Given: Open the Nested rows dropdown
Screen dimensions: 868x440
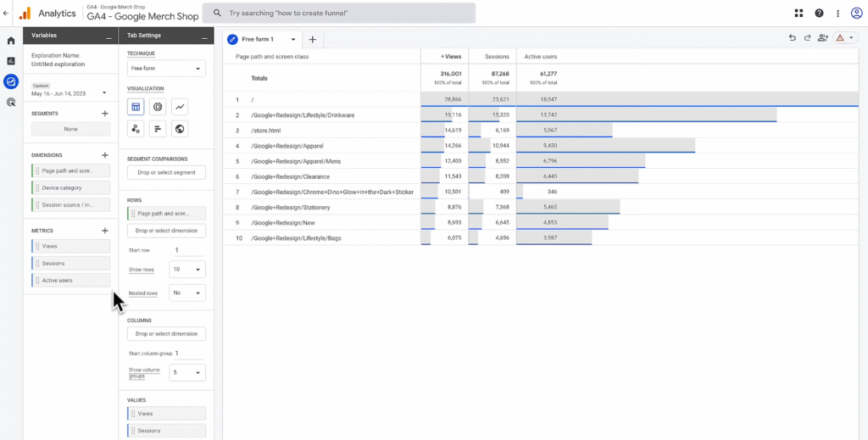Looking at the screenshot, I should tap(187, 292).
